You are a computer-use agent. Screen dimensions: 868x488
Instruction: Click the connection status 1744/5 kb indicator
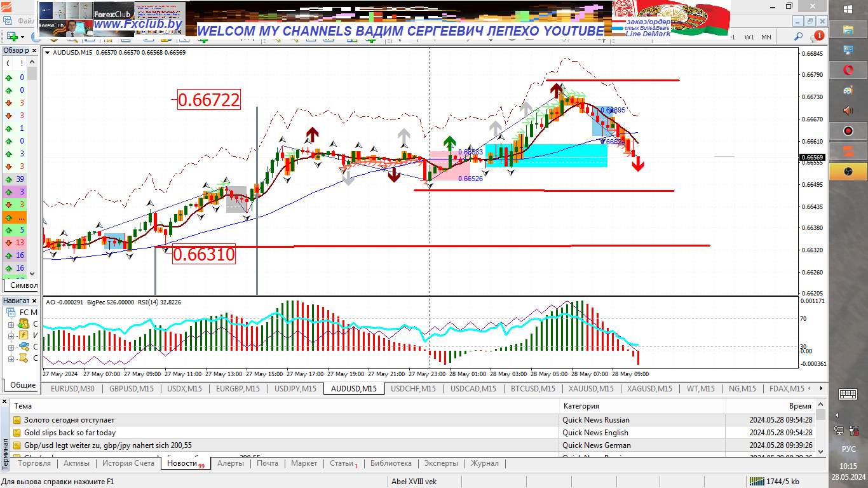click(774, 481)
